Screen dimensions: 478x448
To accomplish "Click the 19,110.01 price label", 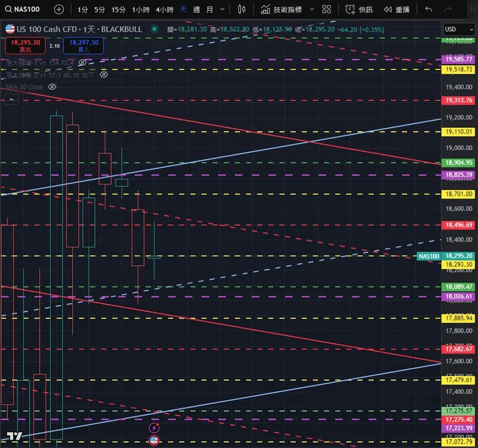I will coord(459,132).
